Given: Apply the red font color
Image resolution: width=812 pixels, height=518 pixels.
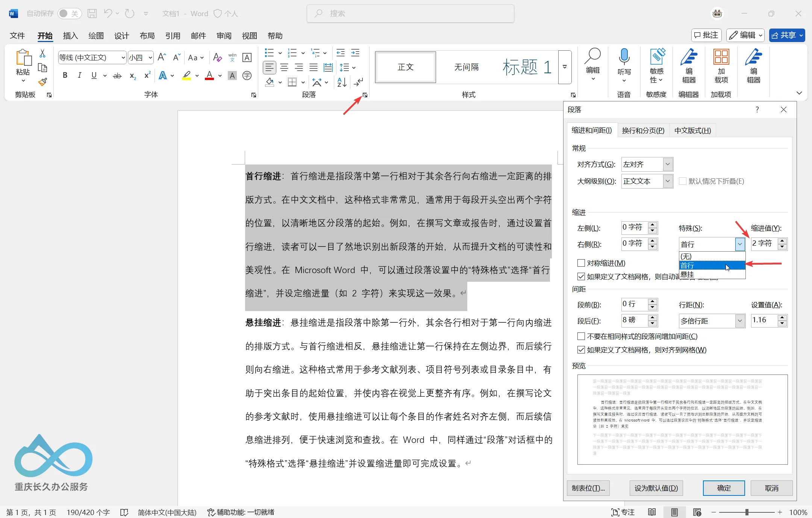Looking at the screenshot, I should 209,76.
